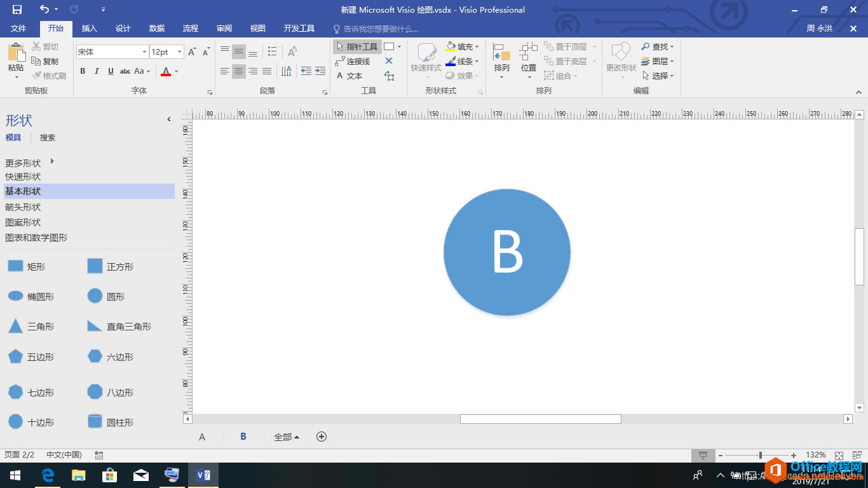Screen dimensions: 868x488
Task: Open the 更多形状 (More Shapes) menu
Action: pos(23,163)
